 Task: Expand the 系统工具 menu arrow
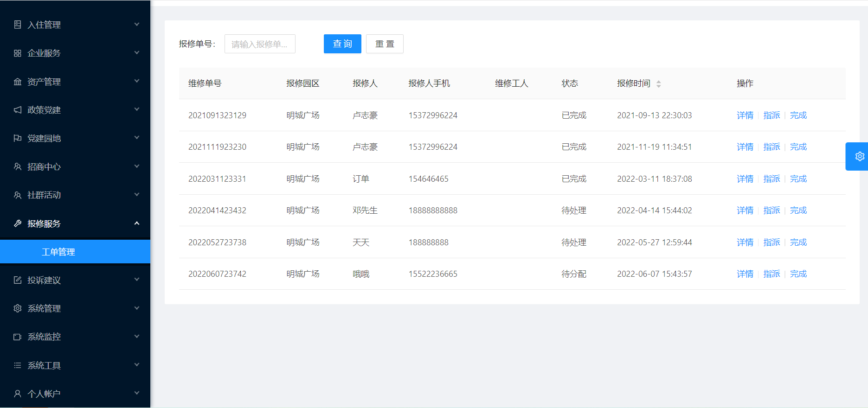pos(137,365)
